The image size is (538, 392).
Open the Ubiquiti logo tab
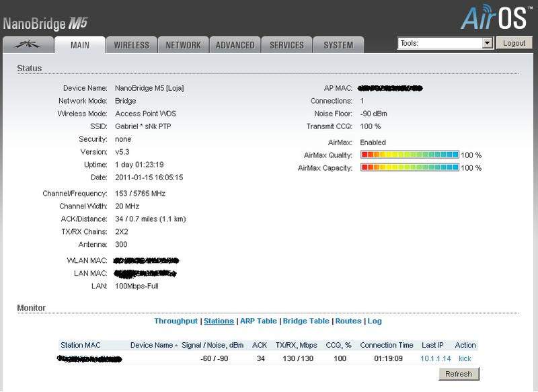point(28,45)
